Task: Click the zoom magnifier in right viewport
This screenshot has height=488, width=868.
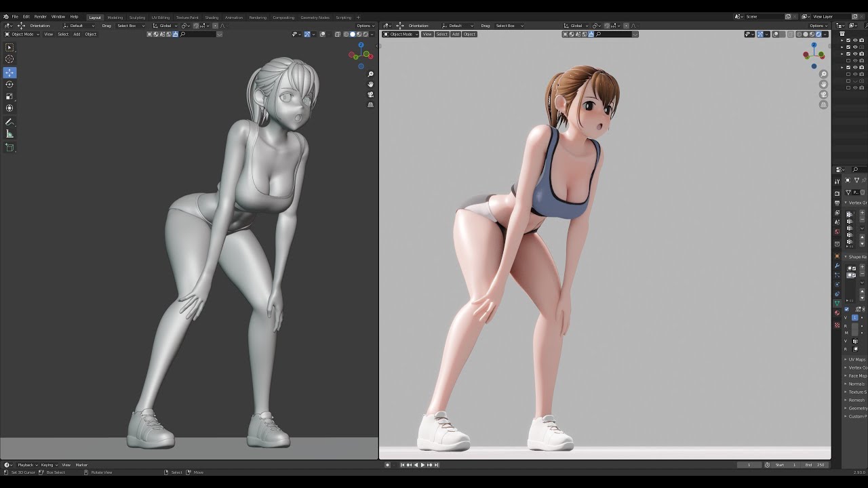Action: tap(823, 75)
